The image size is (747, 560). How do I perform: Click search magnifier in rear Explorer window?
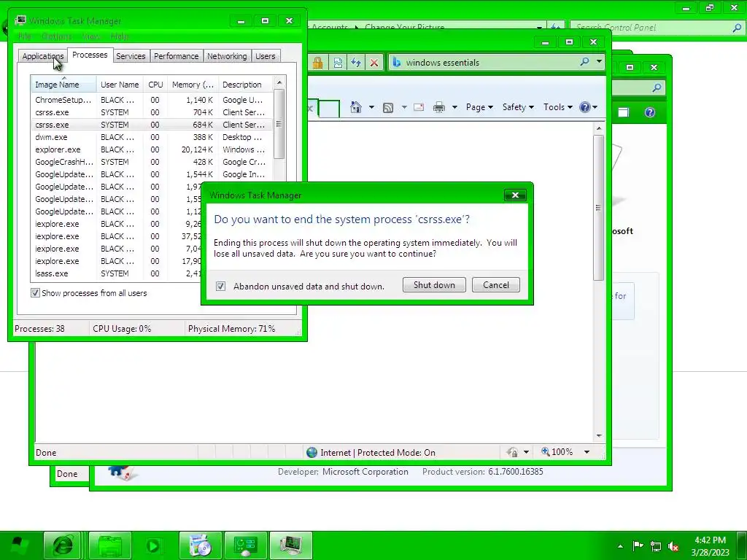coord(657,87)
